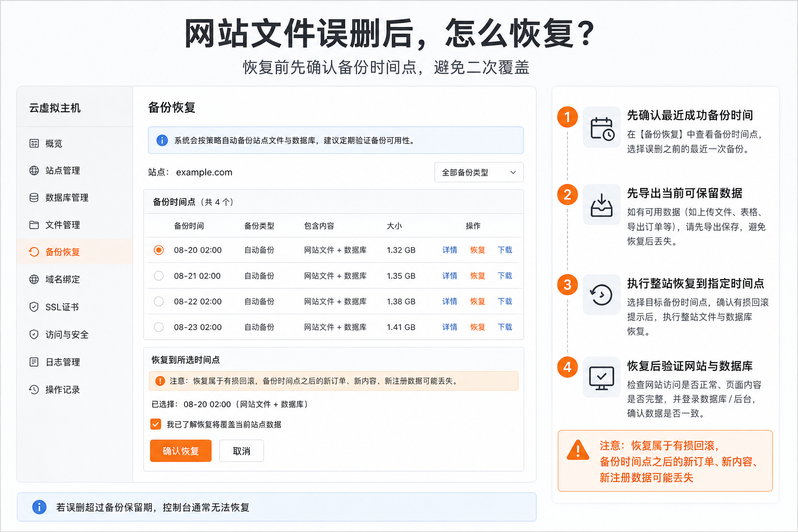The image size is (798, 532).
Task: Open 域名绑定 in the sidebar menu
Action: pyautogui.click(x=75, y=280)
